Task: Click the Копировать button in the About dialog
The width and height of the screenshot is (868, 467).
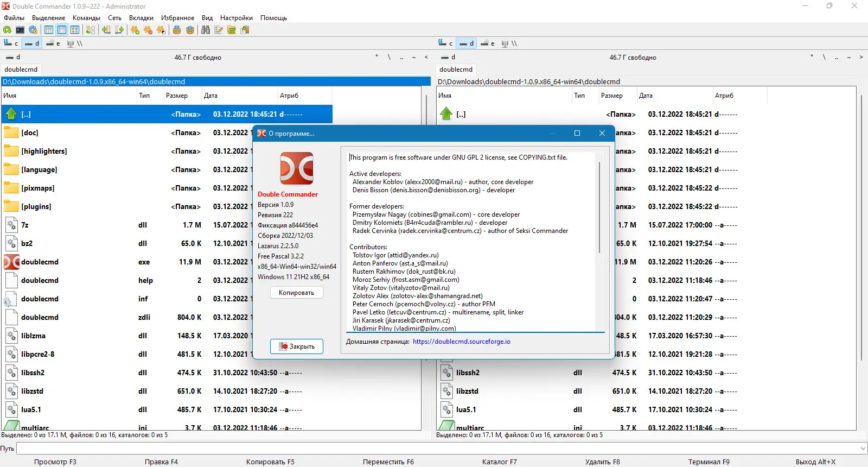Action: click(x=296, y=293)
